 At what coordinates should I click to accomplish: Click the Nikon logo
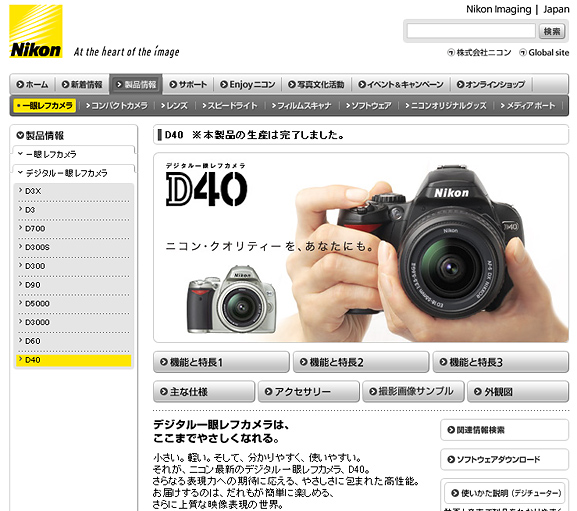36,31
